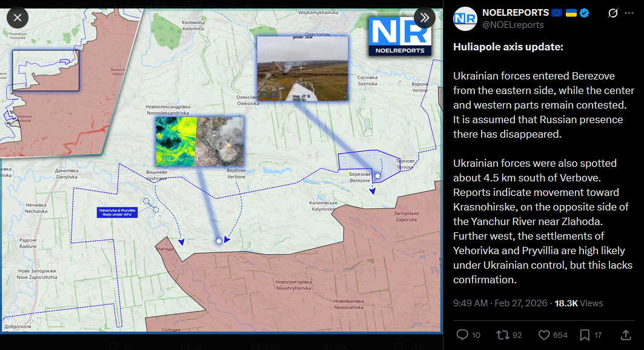The height and width of the screenshot is (350, 644).
Task: Click the Radisne map label
Action: point(28,243)
